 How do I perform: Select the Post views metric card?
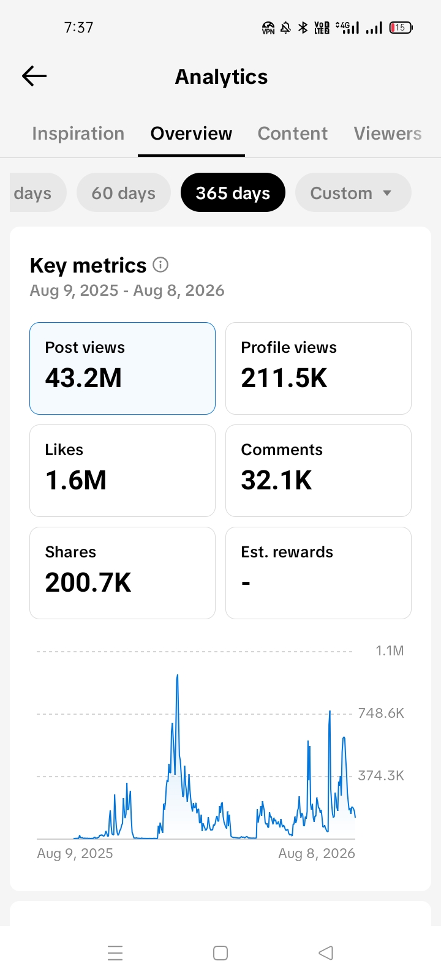tap(123, 369)
